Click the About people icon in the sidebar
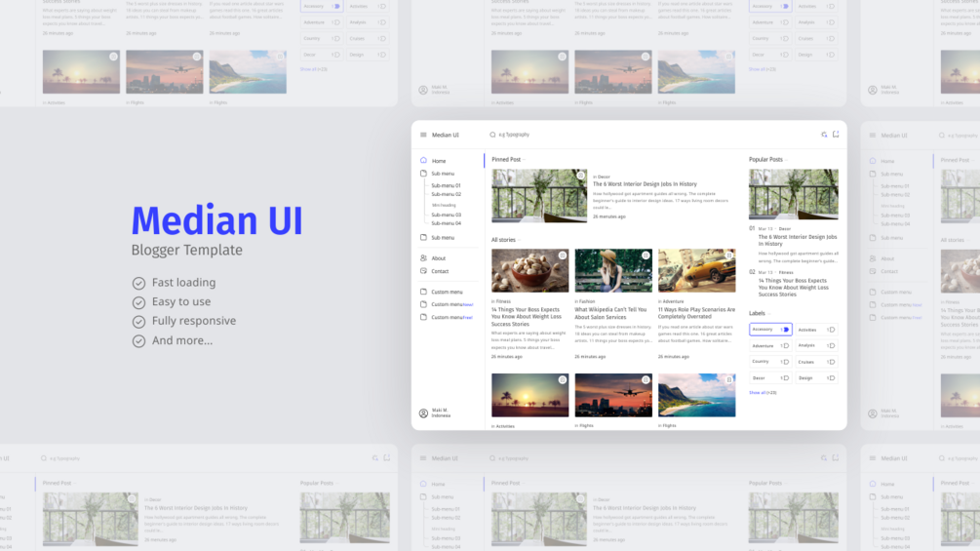This screenshot has height=551, width=980. coord(423,258)
